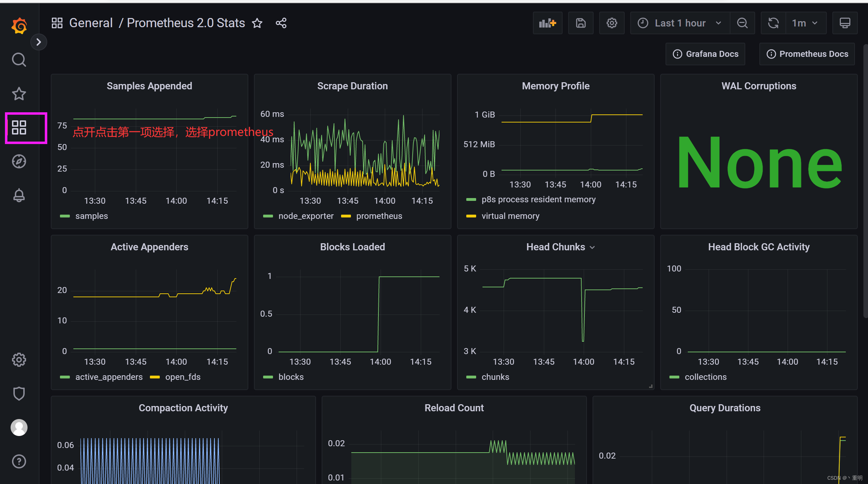868x484 pixels.
Task: Open Query Durations panel title menu
Action: (x=725, y=408)
